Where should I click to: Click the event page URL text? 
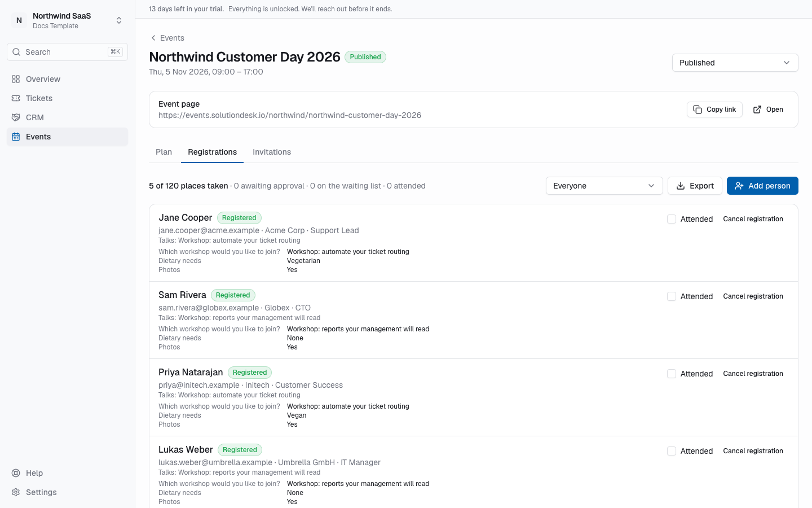point(290,115)
